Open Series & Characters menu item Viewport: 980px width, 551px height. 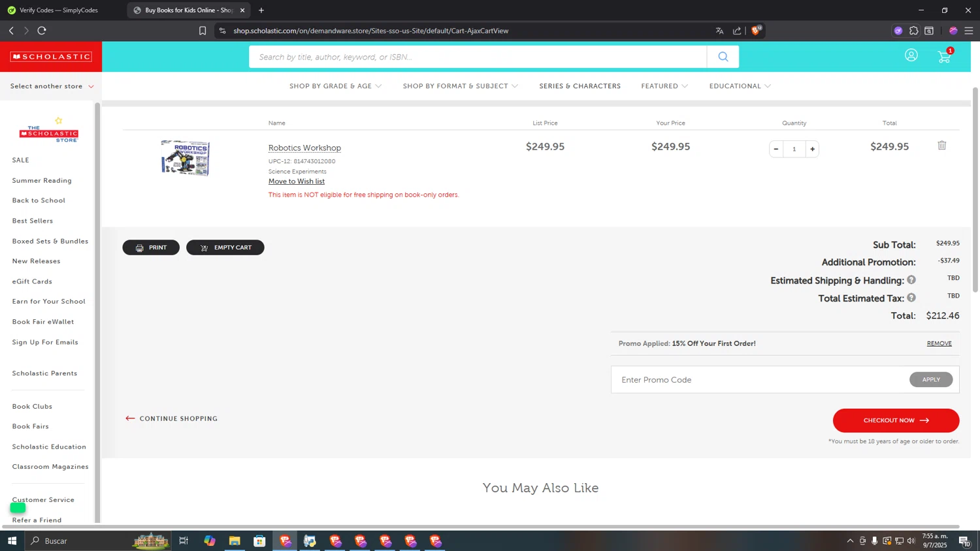[x=580, y=86]
